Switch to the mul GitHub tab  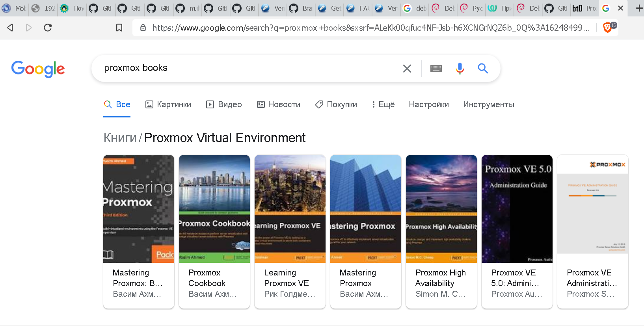click(x=188, y=8)
